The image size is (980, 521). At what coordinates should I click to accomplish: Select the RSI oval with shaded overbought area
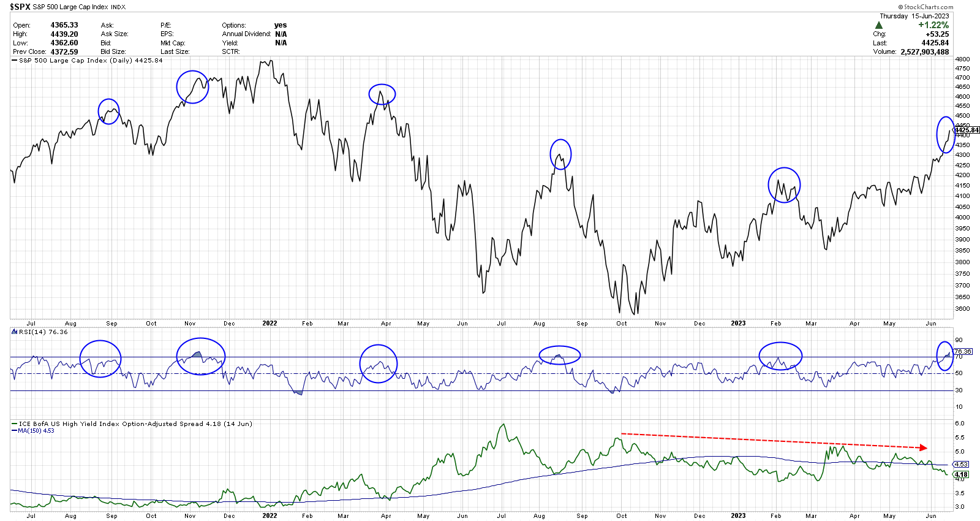click(x=201, y=356)
